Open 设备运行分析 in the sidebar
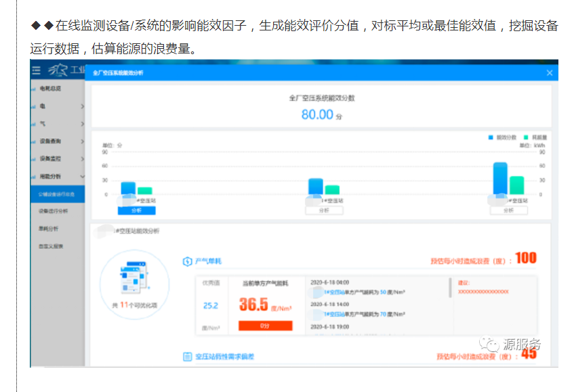The image size is (574, 392). [53, 211]
